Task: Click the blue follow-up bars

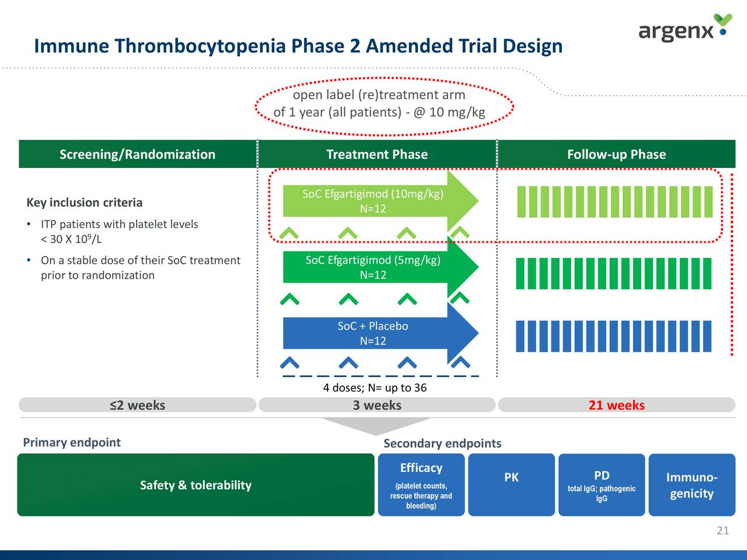Action: 613,336
